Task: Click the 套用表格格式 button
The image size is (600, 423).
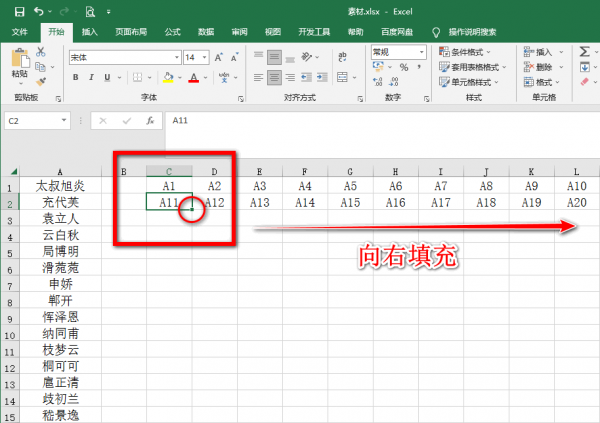Action: [x=474, y=67]
